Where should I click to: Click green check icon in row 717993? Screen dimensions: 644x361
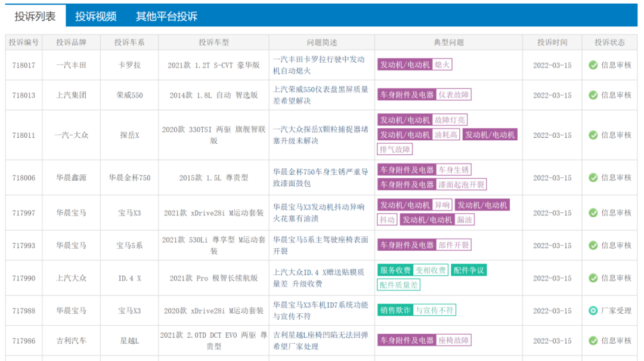point(593,245)
